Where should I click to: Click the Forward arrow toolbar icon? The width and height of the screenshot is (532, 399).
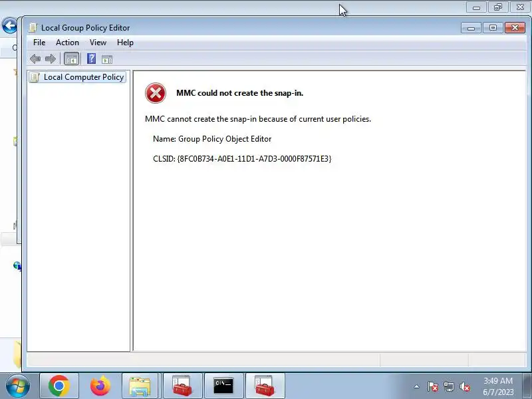point(51,59)
